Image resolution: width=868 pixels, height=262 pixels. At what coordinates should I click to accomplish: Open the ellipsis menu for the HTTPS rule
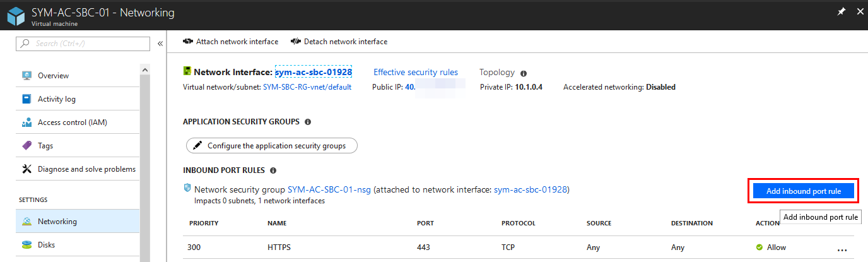point(842,249)
